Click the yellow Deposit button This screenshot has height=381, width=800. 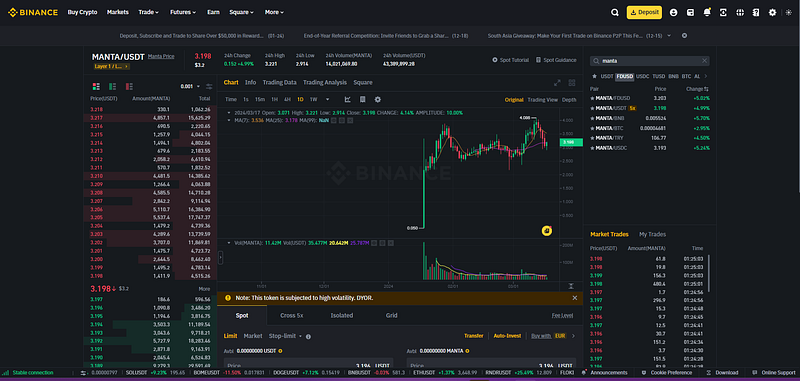click(644, 12)
